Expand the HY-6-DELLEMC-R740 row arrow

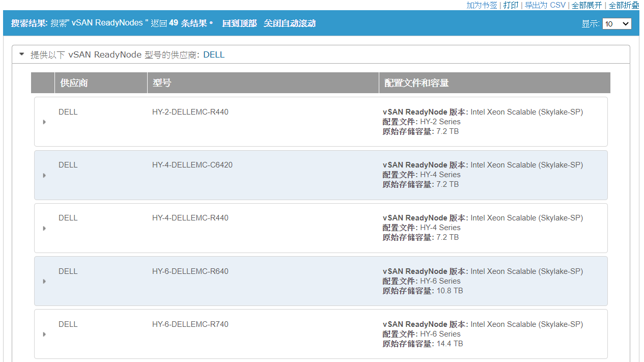[44, 334]
